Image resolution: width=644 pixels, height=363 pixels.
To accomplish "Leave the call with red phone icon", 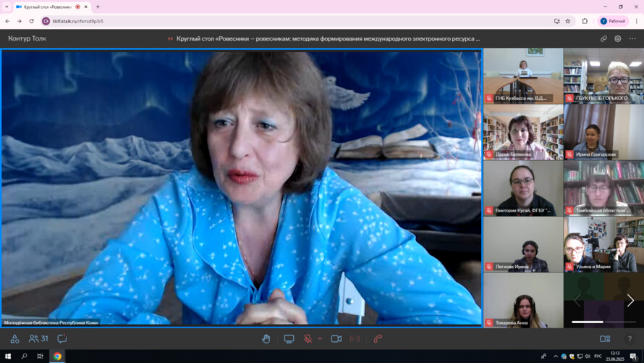I will coord(378,339).
